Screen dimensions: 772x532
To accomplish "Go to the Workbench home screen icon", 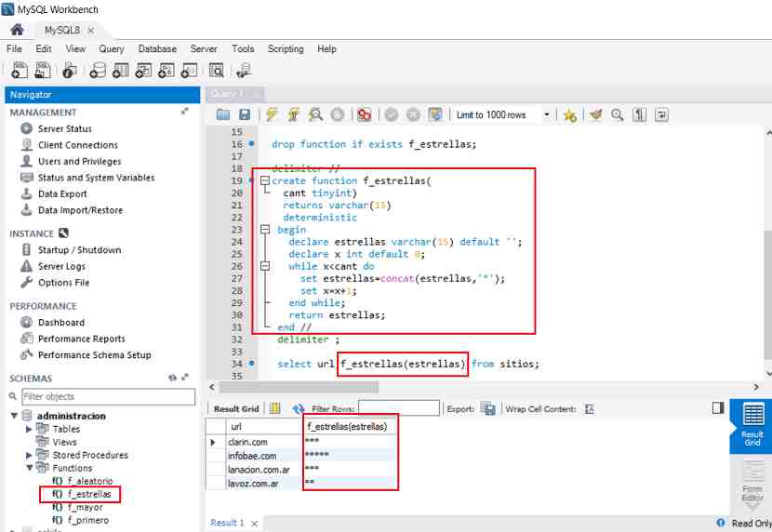I will tap(18, 30).
